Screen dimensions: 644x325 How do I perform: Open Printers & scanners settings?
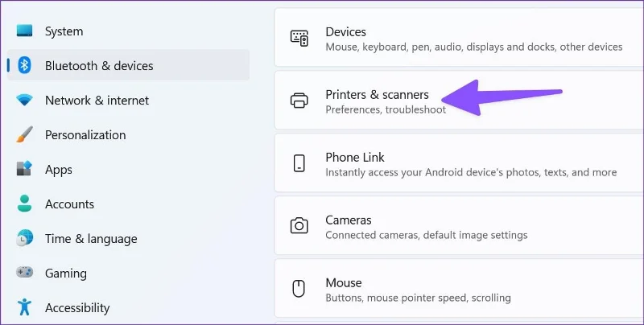(459, 100)
